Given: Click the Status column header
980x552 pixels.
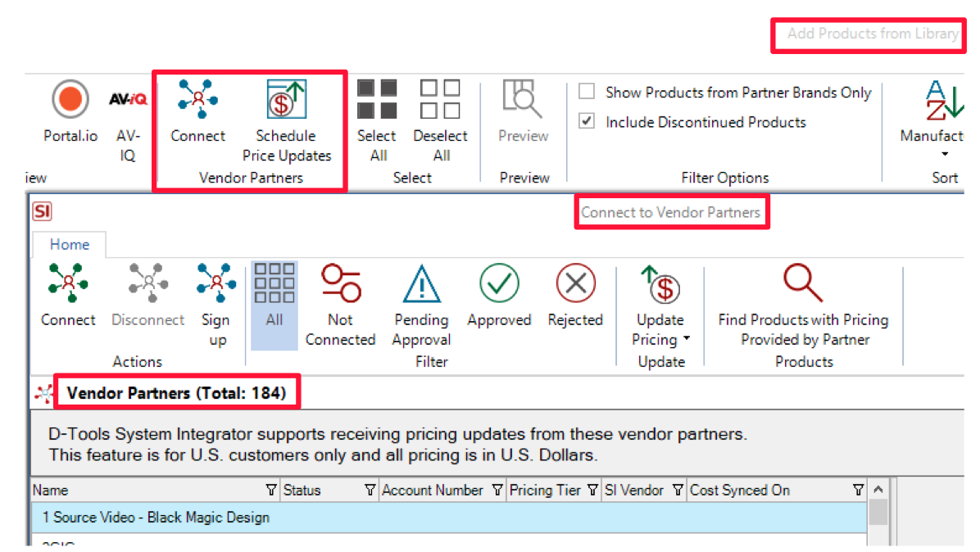Looking at the screenshot, I should [x=329, y=491].
